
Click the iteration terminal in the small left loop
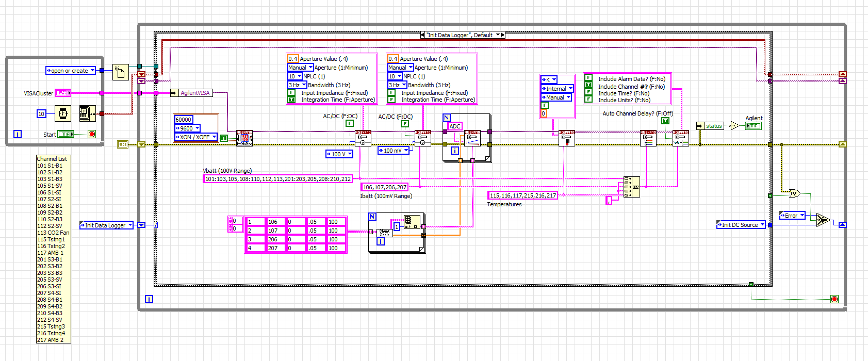(x=17, y=134)
